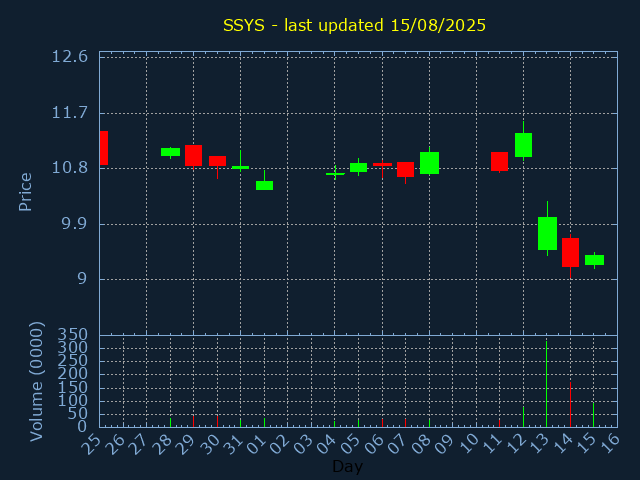Click day label 16 on x-axis

(610, 444)
